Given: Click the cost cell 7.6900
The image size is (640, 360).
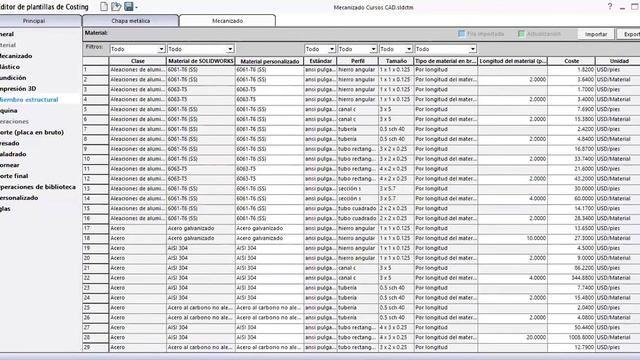Looking at the screenshot, I should pyautogui.click(x=571, y=109).
